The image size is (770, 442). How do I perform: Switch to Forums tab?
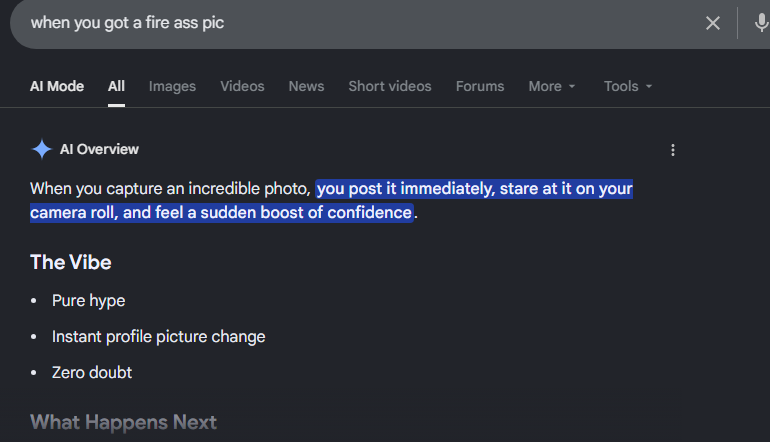[480, 86]
